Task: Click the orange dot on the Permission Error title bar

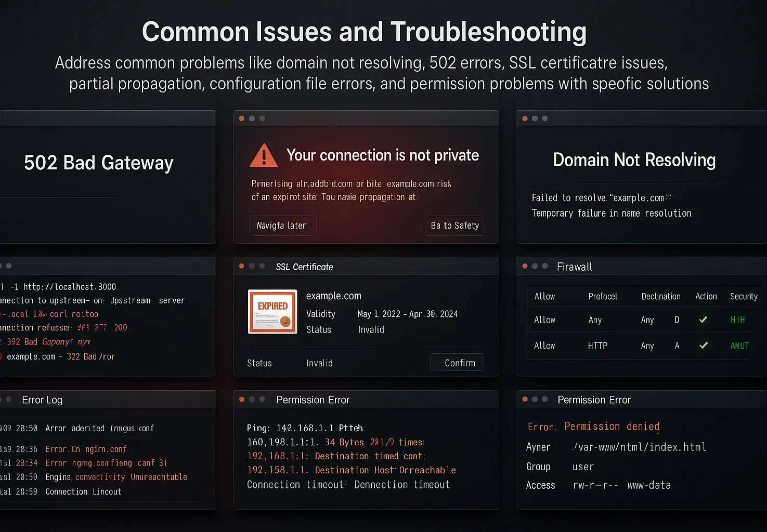Action: coord(524,399)
